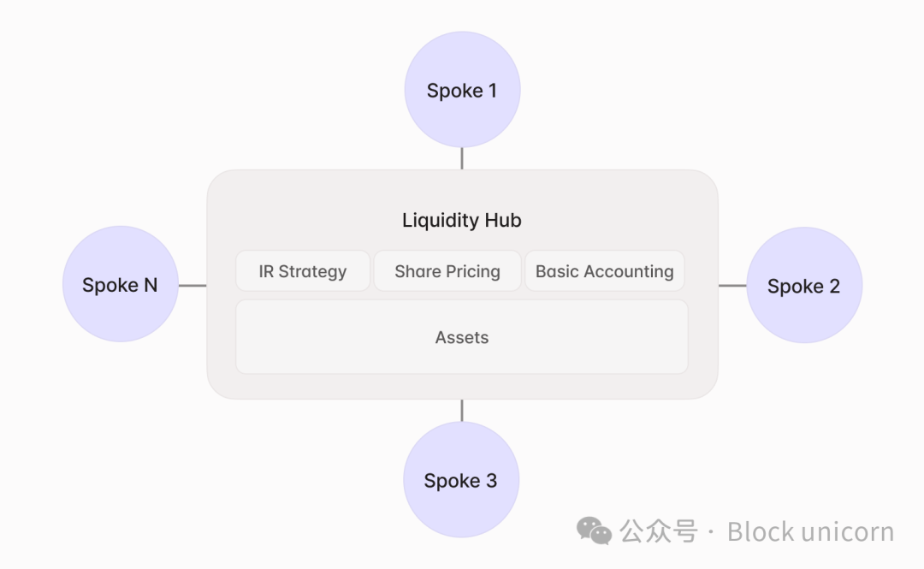924x569 pixels.
Task: Click connector line between Spoke 1 and hub
Action: tap(462, 159)
